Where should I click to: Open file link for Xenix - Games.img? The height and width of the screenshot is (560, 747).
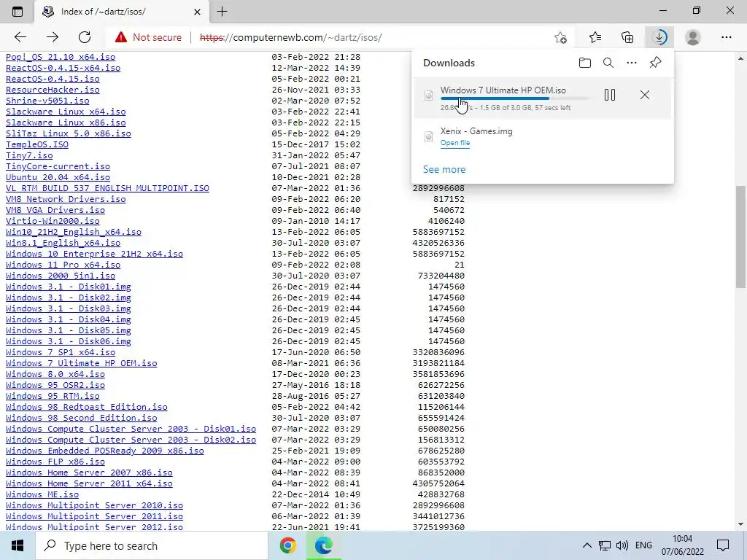click(x=455, y=143)
